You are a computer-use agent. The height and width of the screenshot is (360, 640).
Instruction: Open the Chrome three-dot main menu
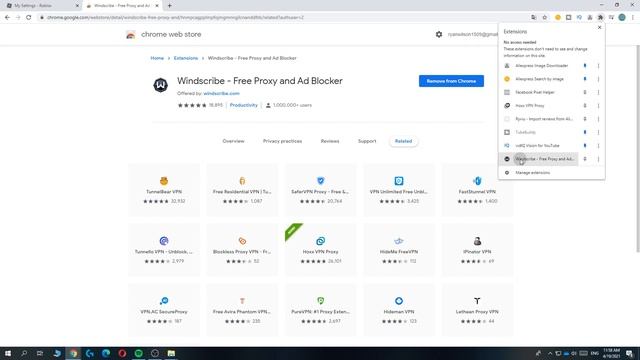pos(633,18)
